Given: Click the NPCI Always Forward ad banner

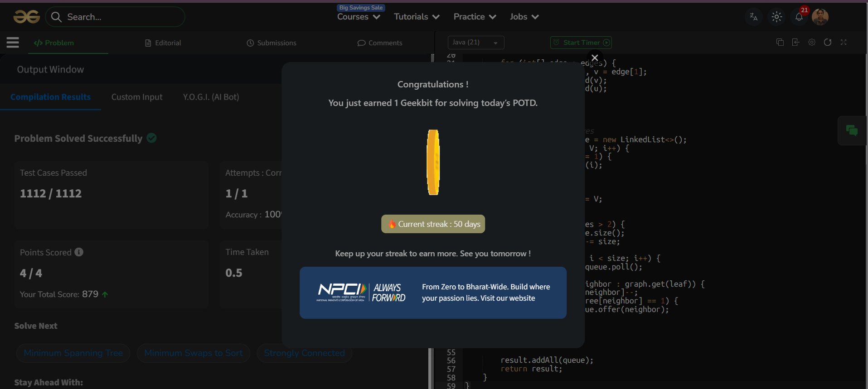Looking at the screenshot, I should (x=433, y=293).
